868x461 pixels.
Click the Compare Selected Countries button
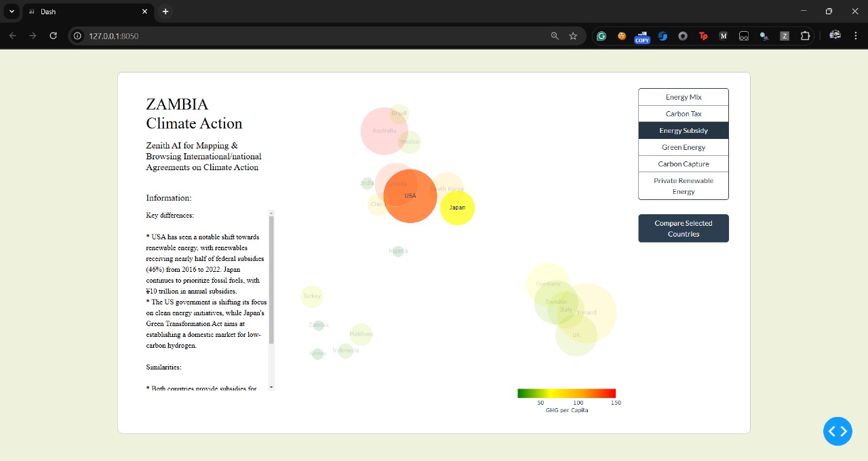[683, 228]
